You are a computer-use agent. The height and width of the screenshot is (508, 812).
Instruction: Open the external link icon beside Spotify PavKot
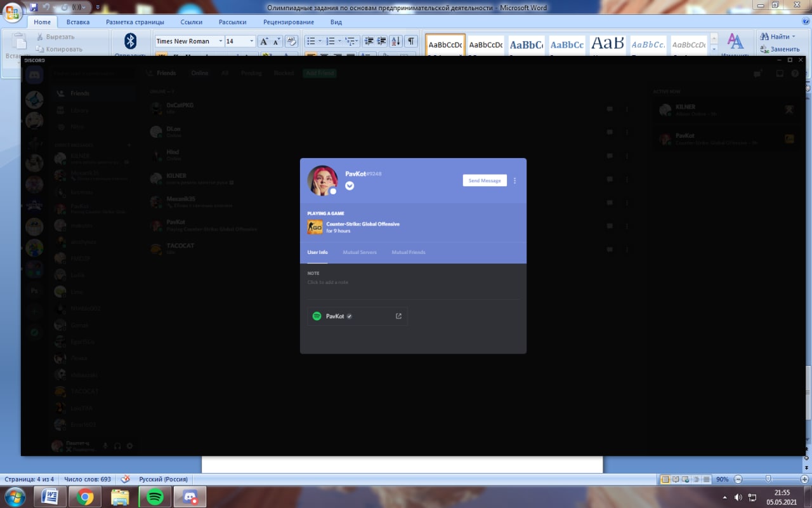[x=398, y=316]
